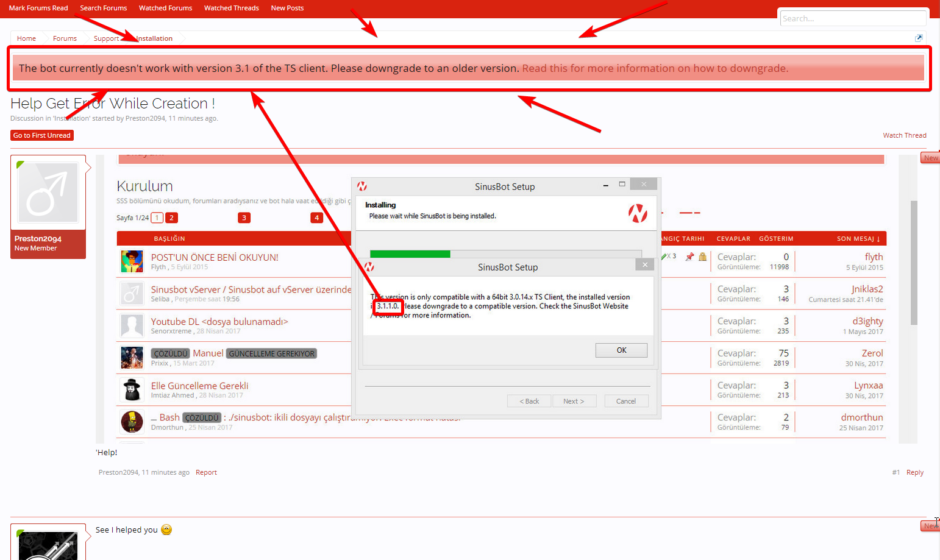
Task: Open Search Forums in top bar
Action: [104, 8]
